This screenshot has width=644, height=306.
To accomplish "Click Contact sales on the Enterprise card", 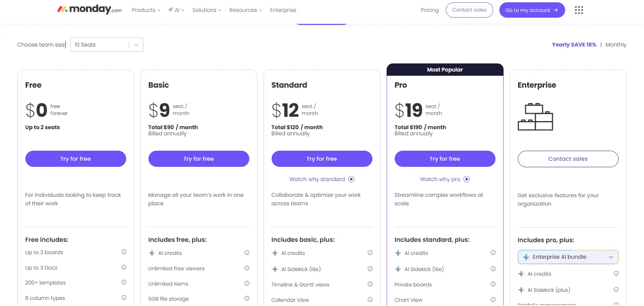I will coord(567,159).
